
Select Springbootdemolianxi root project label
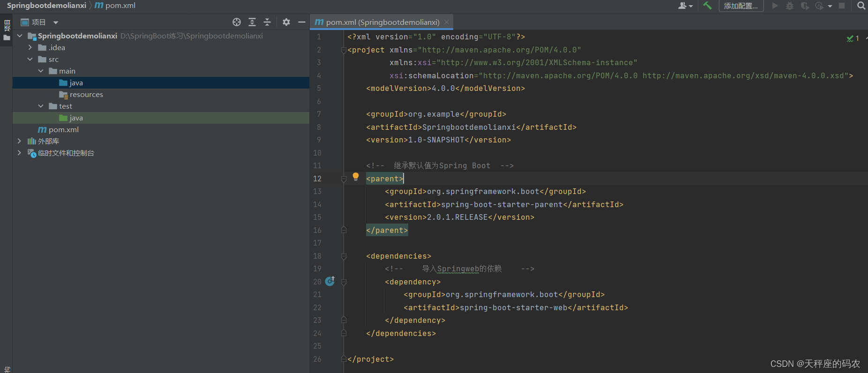[x=77, y=36]
